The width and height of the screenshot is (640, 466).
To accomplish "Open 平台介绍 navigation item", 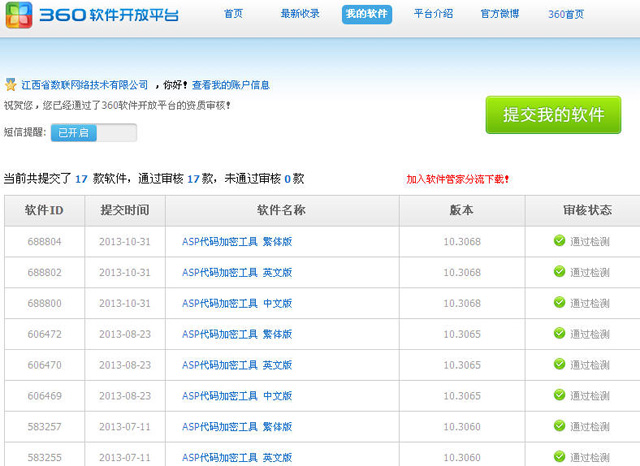I will [x=433, y=14].
